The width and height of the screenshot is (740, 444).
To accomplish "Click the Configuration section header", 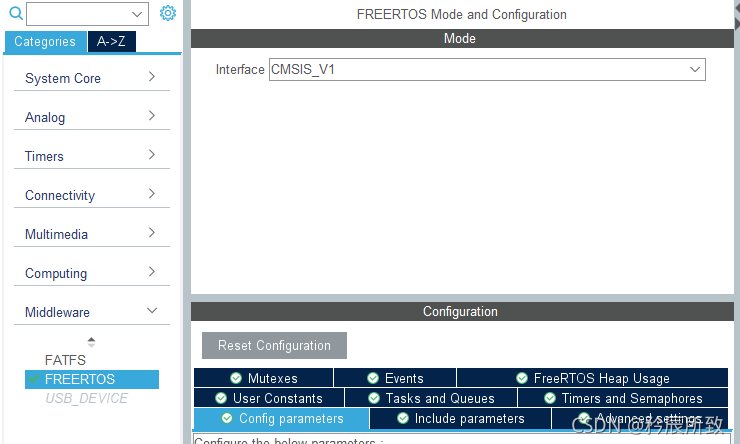I will coord(462,311).
